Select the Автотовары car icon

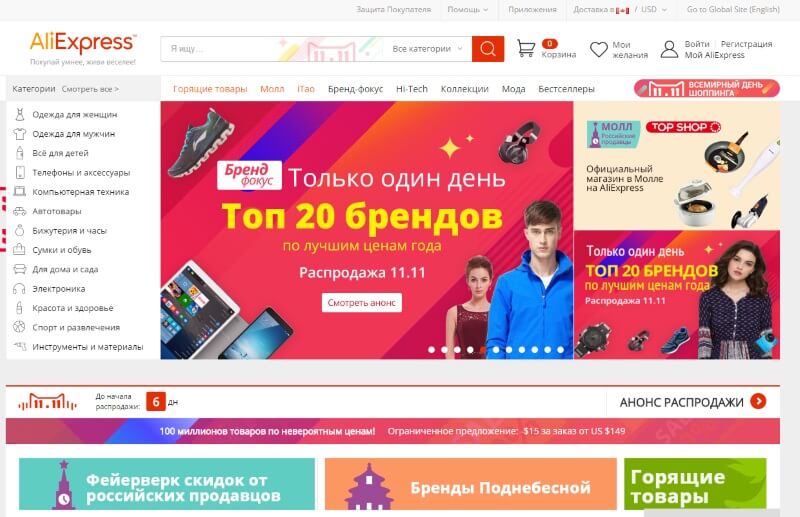[19, 211]
